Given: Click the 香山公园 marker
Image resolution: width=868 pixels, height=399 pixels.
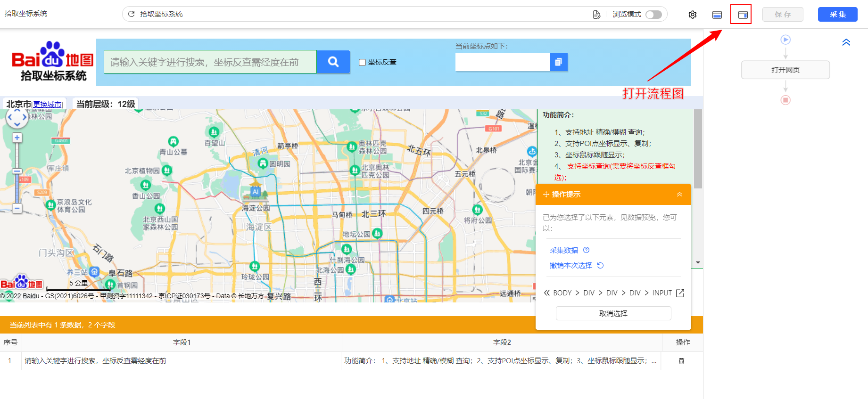Looking at the screenshot, I should [x=146, y=185].
